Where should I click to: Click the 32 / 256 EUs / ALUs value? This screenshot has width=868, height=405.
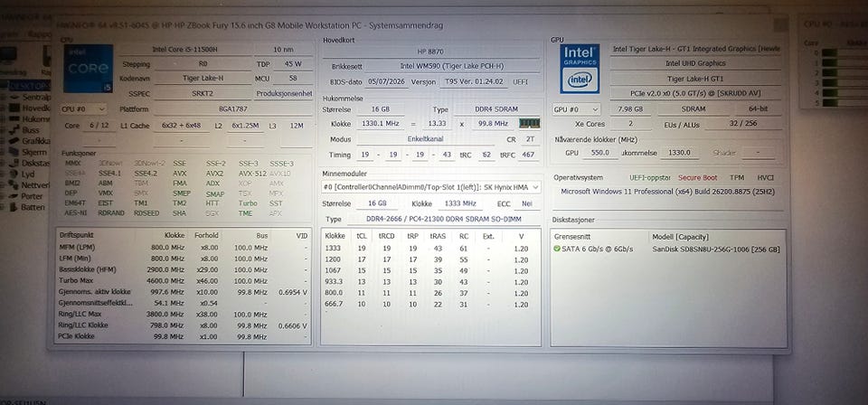741,124
